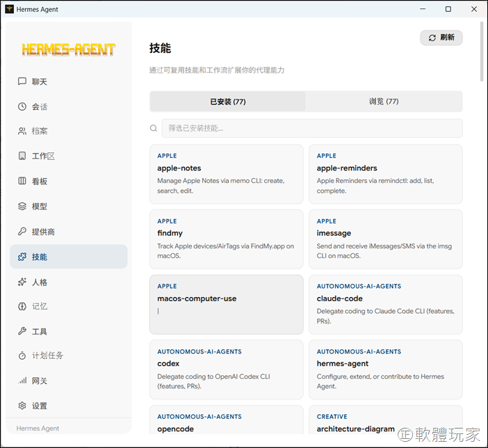488x448 pixels.
Task: Click the wrench icon beside 工具
Action: [x=22, y=331]
